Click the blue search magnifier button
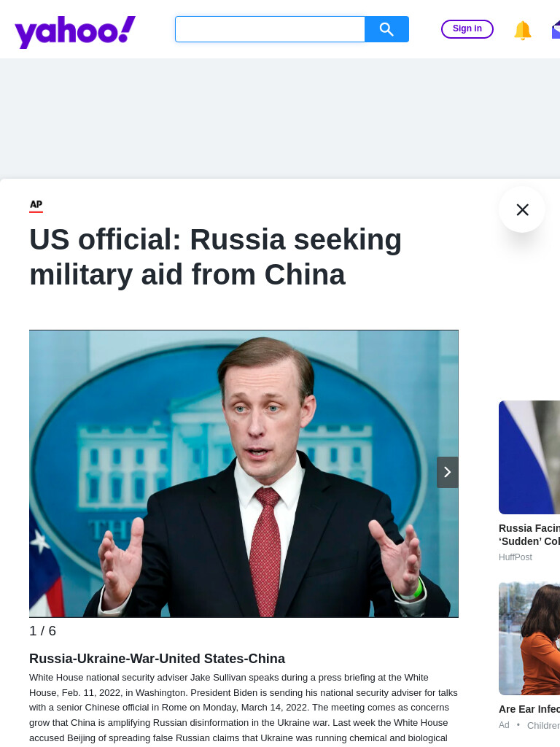560x747 pixels. click(x=386, y=29)
